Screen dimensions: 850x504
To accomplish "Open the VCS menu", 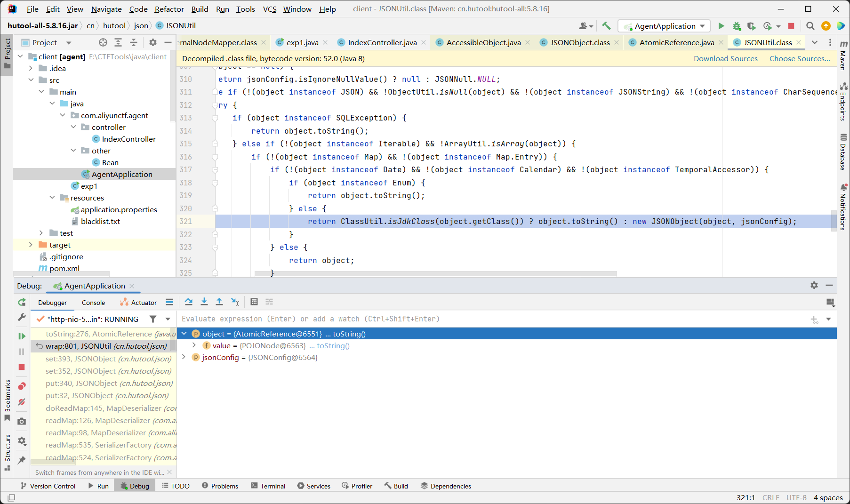I will click(x=270, y=9).
